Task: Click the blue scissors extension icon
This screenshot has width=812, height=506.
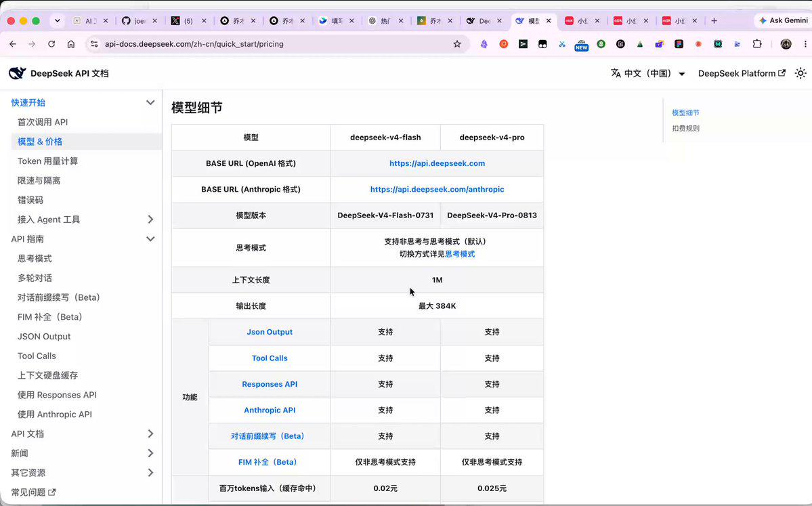Action: pos(562,44)
